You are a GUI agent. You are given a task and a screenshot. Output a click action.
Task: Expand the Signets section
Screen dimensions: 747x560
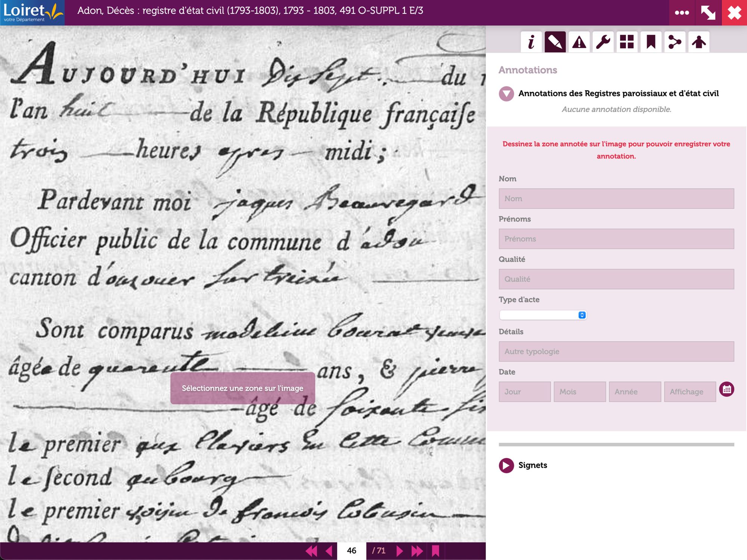point(506,465)
